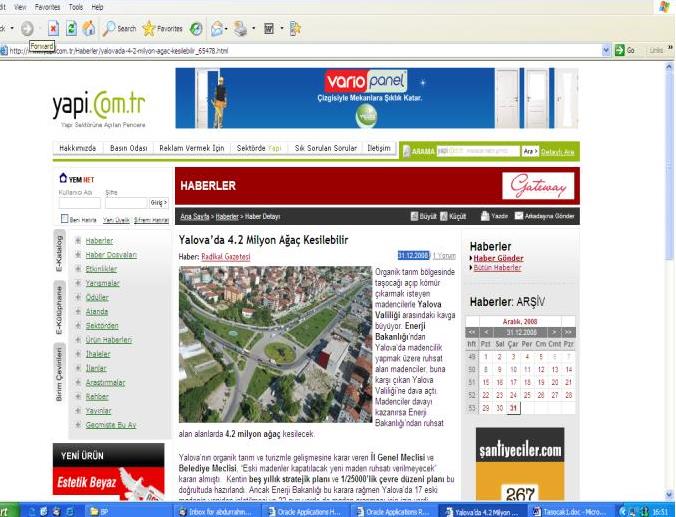Go to the Home page icon
The width and height of the screenshot is (676, 517).
coord(89,28)
